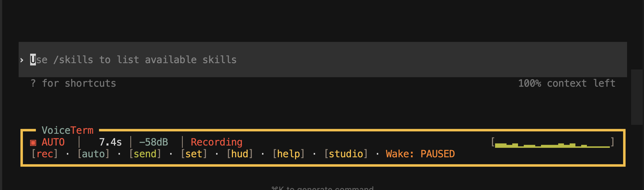Click the 7.4s recording timer
Viewport: 644px width, 190px height.
pyautogui.click(x=110, y=142)
